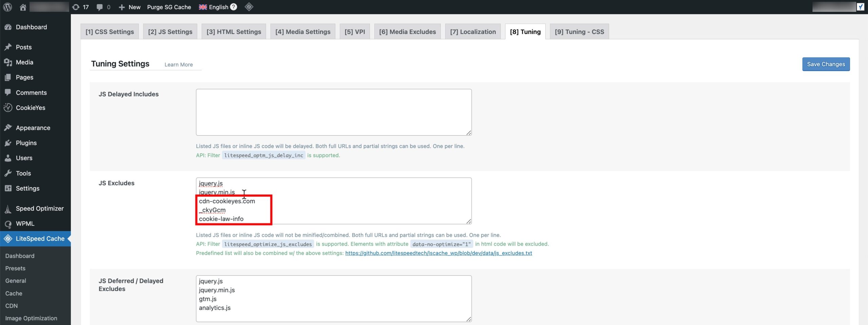Click inside the JS Excludes textarea

[334, 201]
